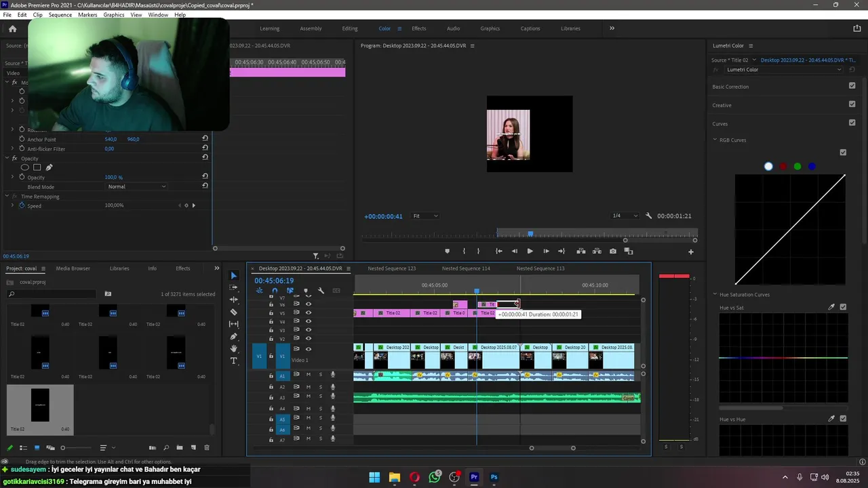Click Export Frame camera icon

(x=613, y=251)
